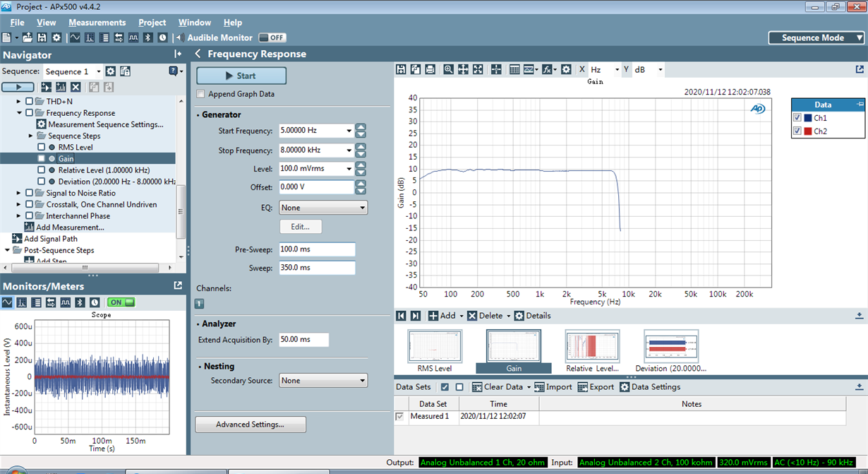Delete selected item with Navigator X icon
Image resolution: width=868 pixels, height=474 pixels.
[76, 87]
